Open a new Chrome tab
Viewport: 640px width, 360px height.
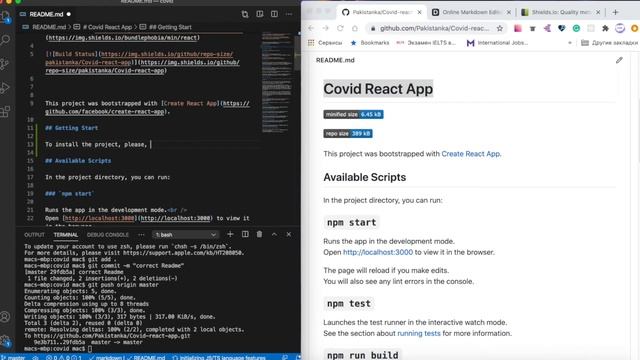point(616,12)
